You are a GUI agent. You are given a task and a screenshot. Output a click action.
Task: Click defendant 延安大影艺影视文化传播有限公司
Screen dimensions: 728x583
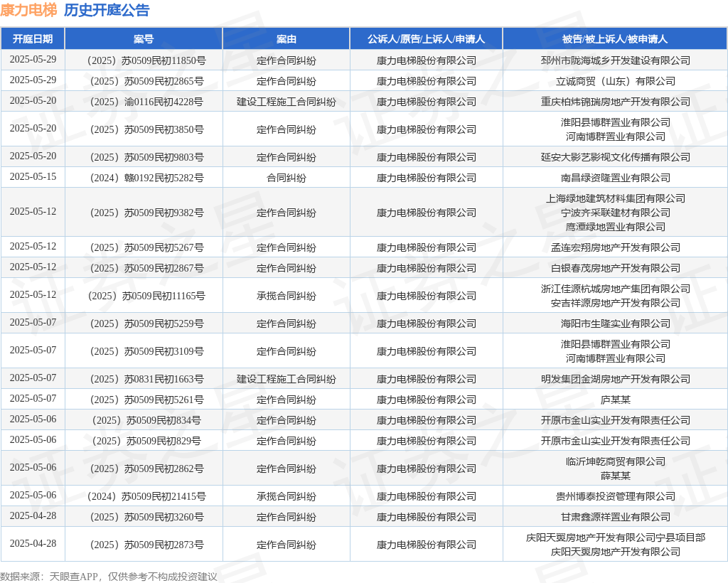(x=615, y=157)
